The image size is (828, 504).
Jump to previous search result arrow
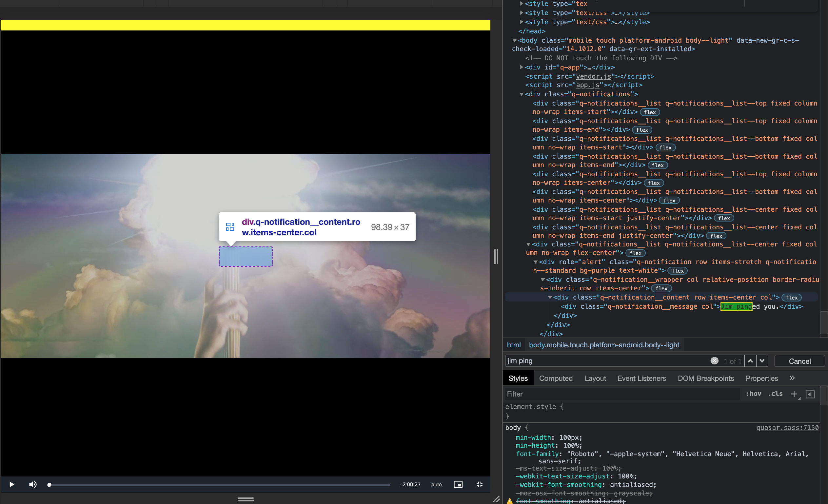coord(750,360)
